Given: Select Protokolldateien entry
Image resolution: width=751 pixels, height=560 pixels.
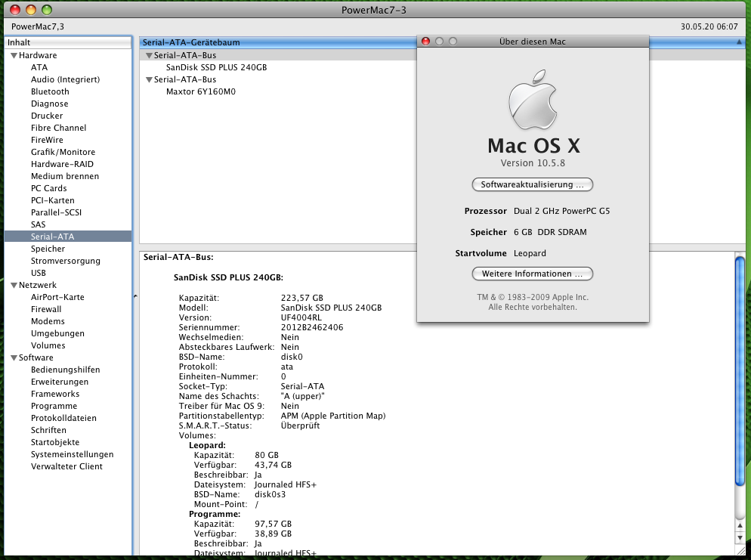Looking at the screenshot, I should pos(63,418).
